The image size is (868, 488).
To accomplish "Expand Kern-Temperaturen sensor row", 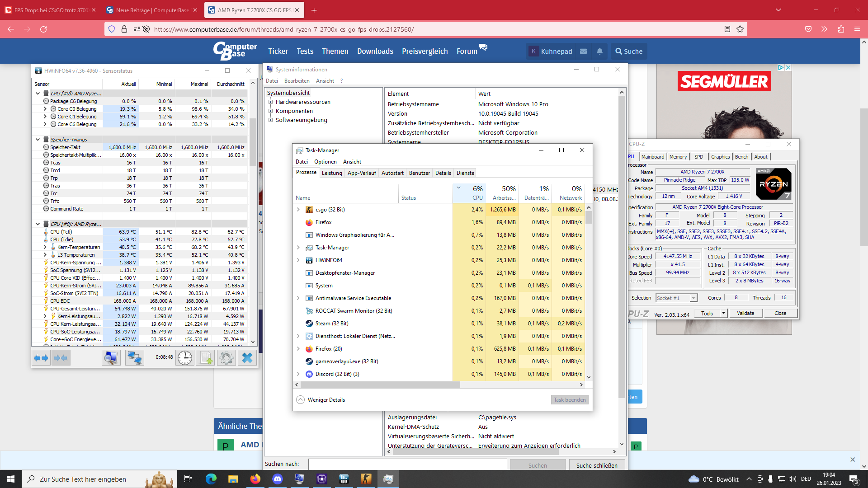I will [x=45, y=247].
